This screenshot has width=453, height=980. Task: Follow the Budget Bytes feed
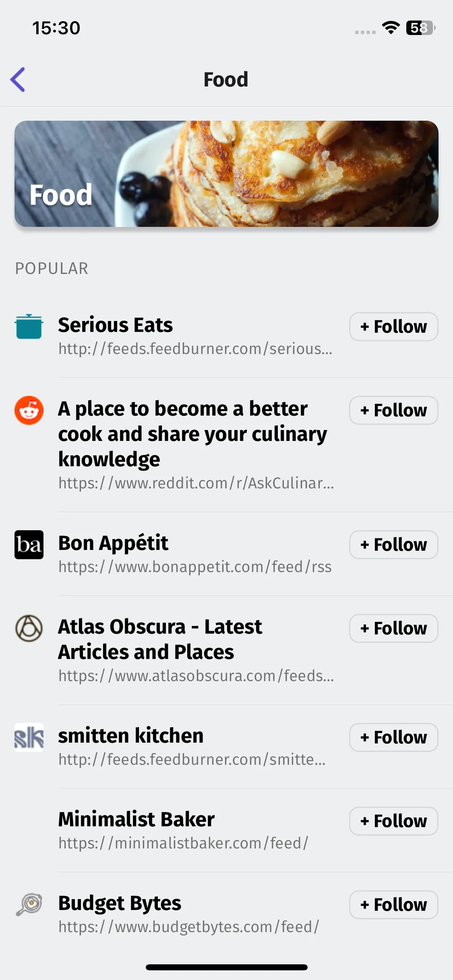394,905
